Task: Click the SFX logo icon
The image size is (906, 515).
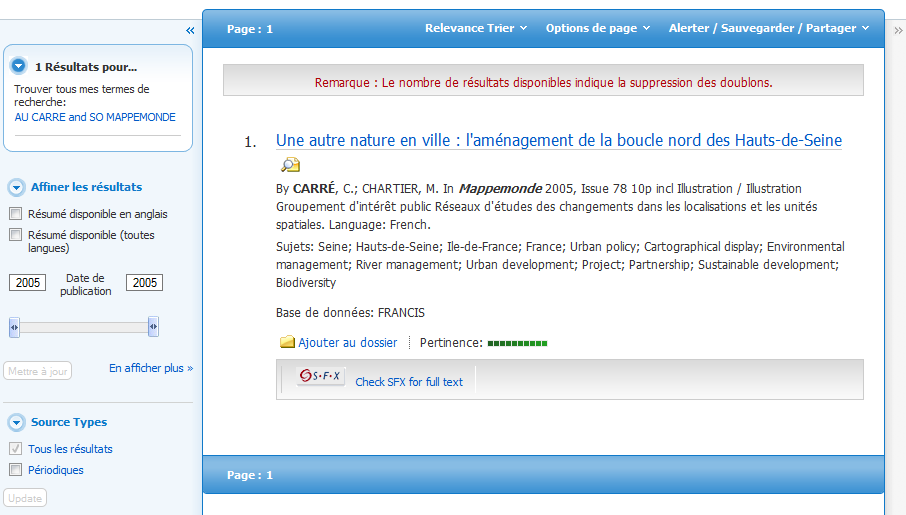Action: pyautogui.click(x=321, y=376)
